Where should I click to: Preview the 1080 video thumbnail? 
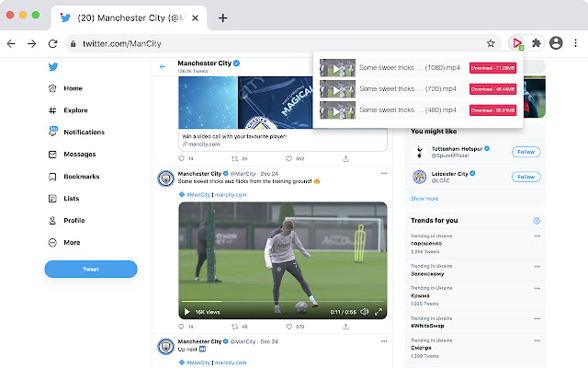coord(337,68)
